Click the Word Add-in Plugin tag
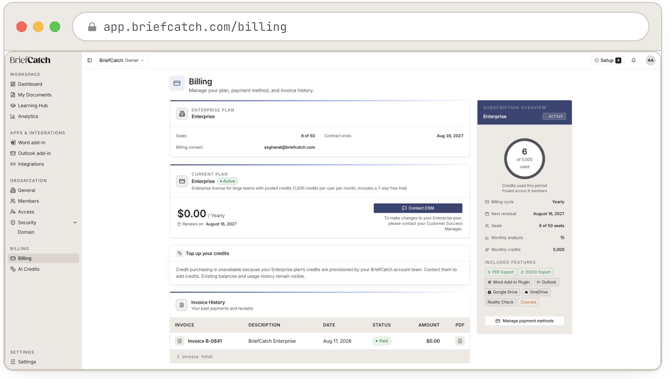670x379 pixels. (x=508, y=282)
